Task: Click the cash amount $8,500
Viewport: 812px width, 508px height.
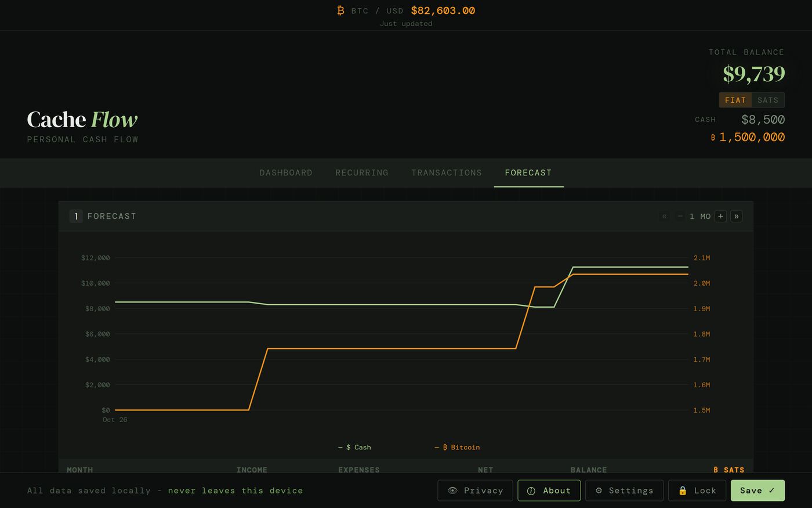Action: [x=763, y=120]
